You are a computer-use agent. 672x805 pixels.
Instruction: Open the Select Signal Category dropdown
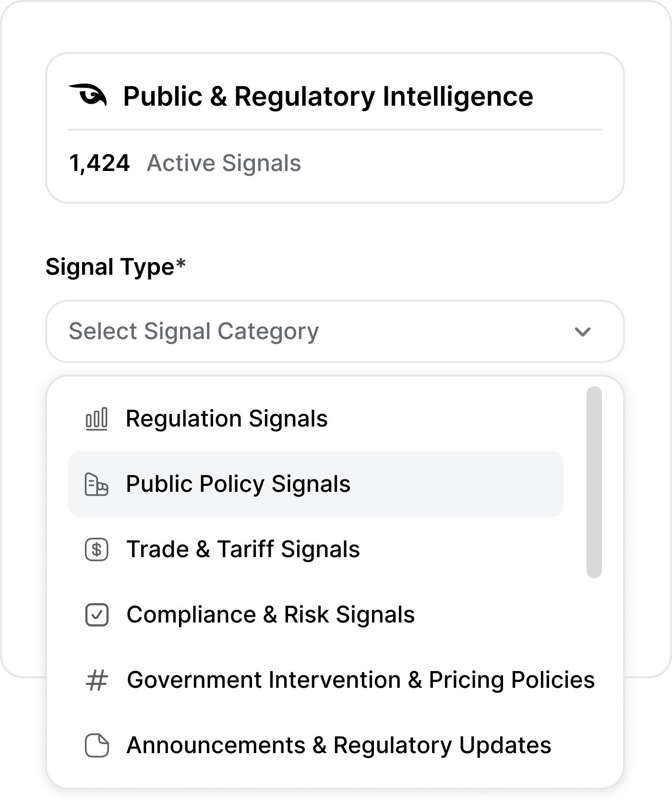335,331
